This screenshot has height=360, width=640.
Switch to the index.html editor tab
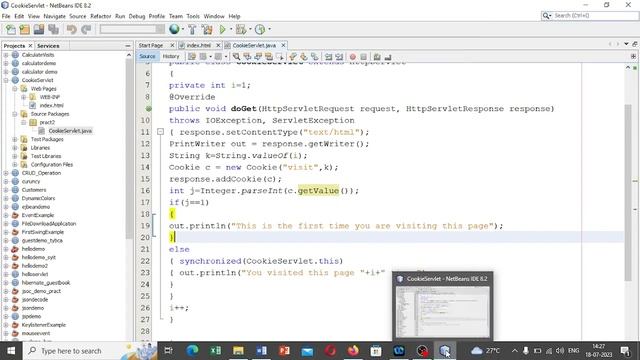coord(198,45)
